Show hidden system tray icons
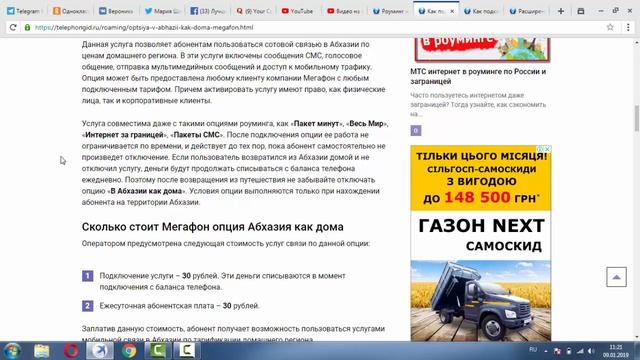640x360 pixels. coord(546,351)
